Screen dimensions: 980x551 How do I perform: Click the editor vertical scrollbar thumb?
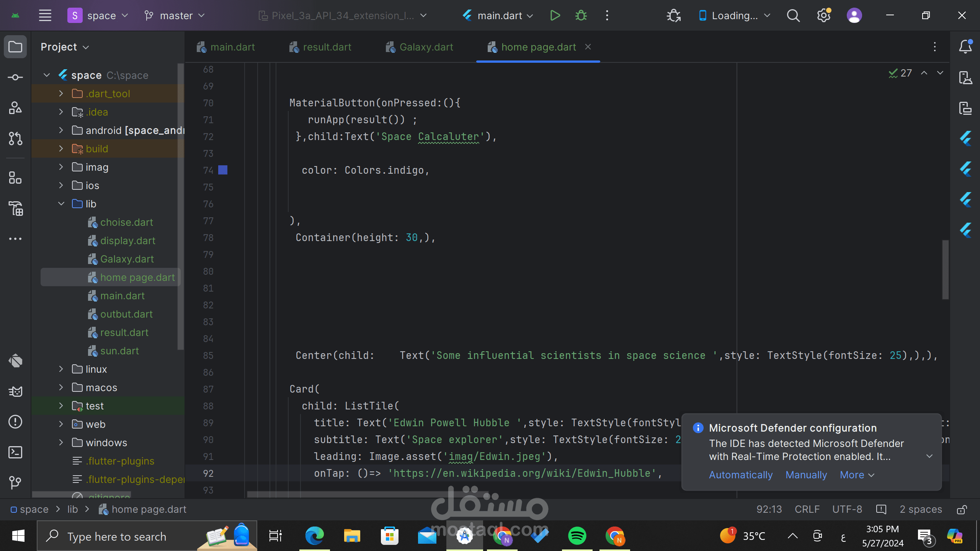tap(945, 270)
